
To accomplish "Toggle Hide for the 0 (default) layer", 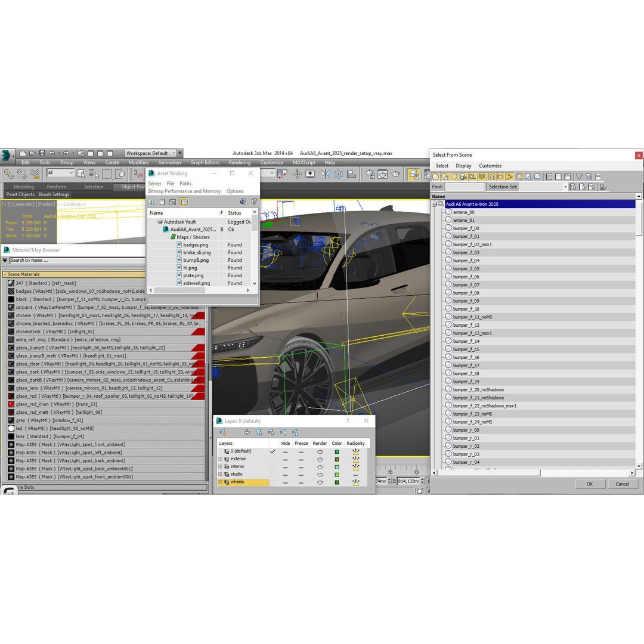I will point(286,452).
